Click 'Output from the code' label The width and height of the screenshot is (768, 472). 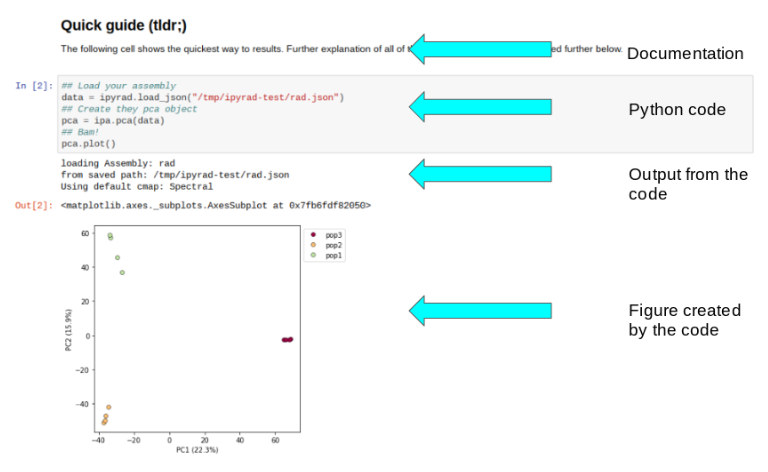coord(688,184)
